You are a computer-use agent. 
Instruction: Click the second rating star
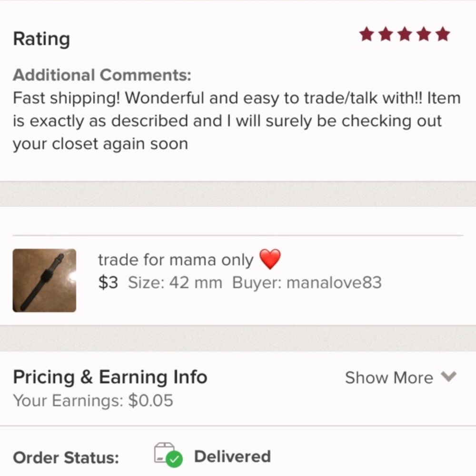pos(386,34)
